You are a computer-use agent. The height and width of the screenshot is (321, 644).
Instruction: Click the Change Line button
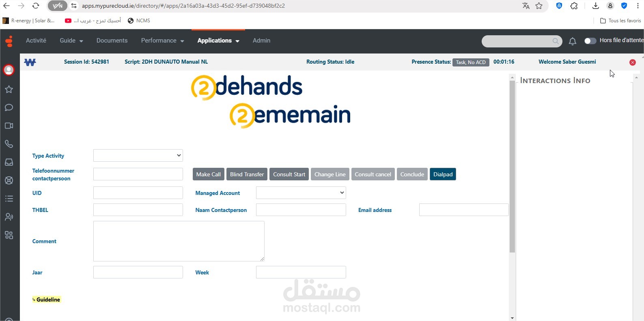click(330, 174)
